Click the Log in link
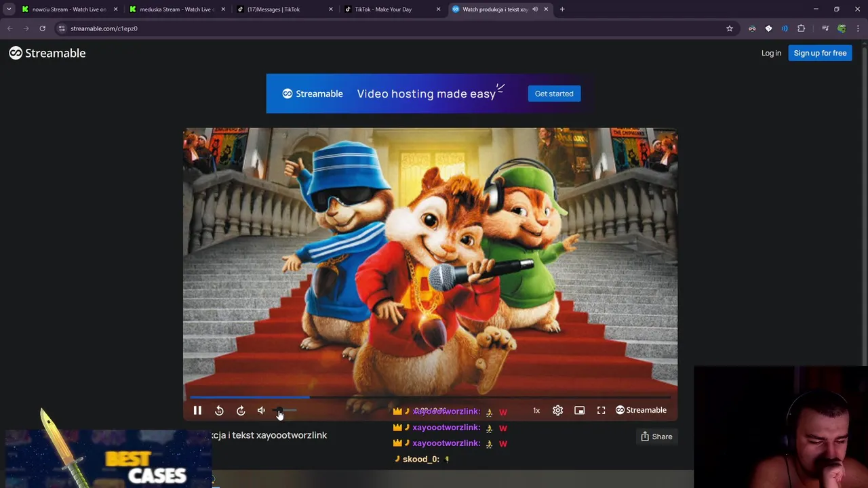The height and width of the screenshot is (488, 868). coord(771,53)
